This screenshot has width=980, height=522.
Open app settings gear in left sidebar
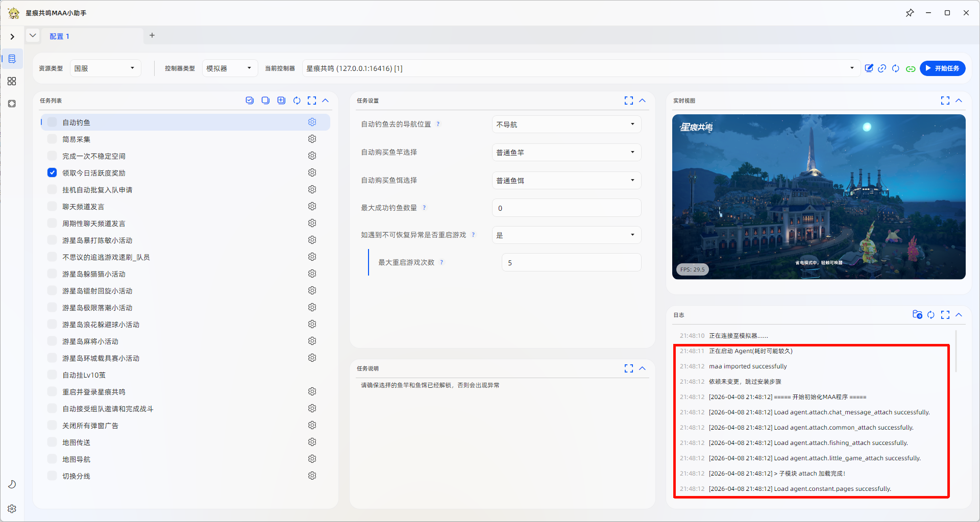click(12, 509)
